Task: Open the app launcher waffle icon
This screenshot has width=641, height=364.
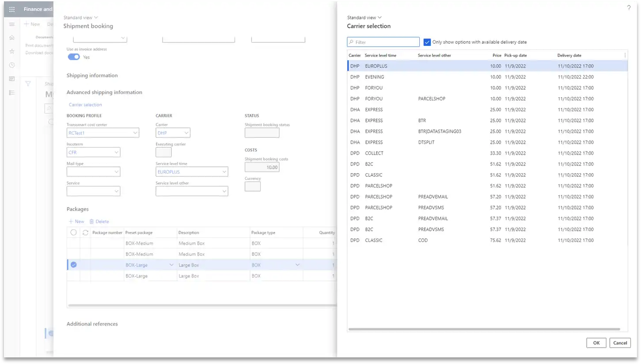Action: click(x=12, y=9)
